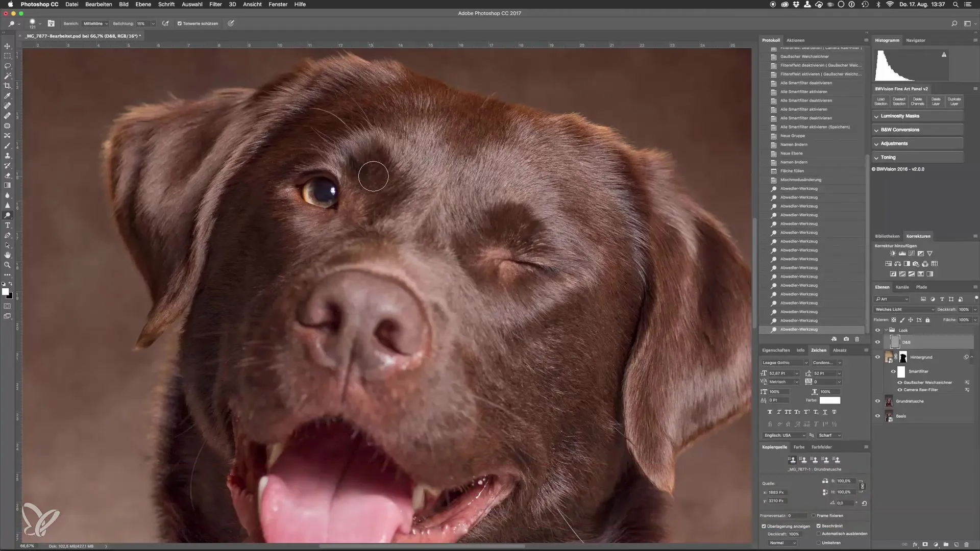Screen dimensions: 980x551
Task: Expand Toning section
Action: (x=917, y=158)
